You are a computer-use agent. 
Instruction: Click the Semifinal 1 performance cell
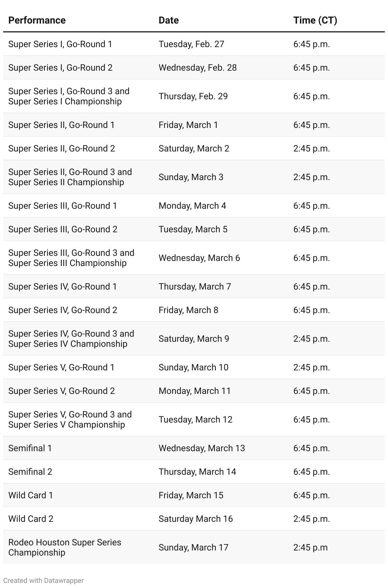[30, 448]
